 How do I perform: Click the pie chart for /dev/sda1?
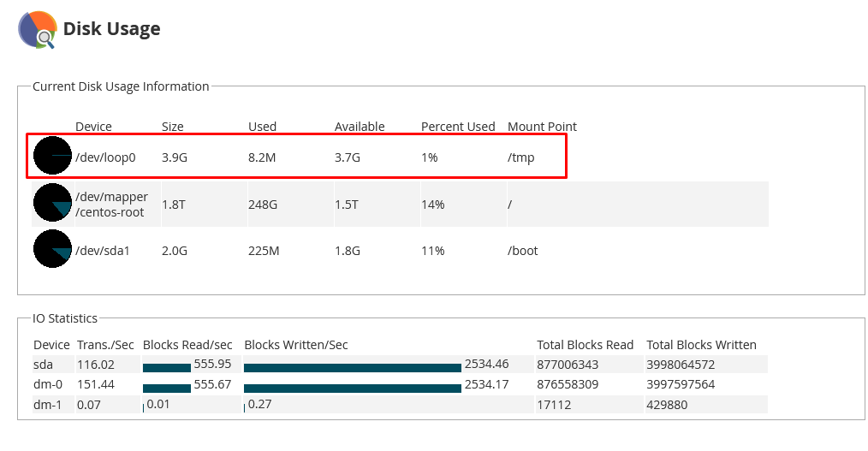click(x=52, y=249)
